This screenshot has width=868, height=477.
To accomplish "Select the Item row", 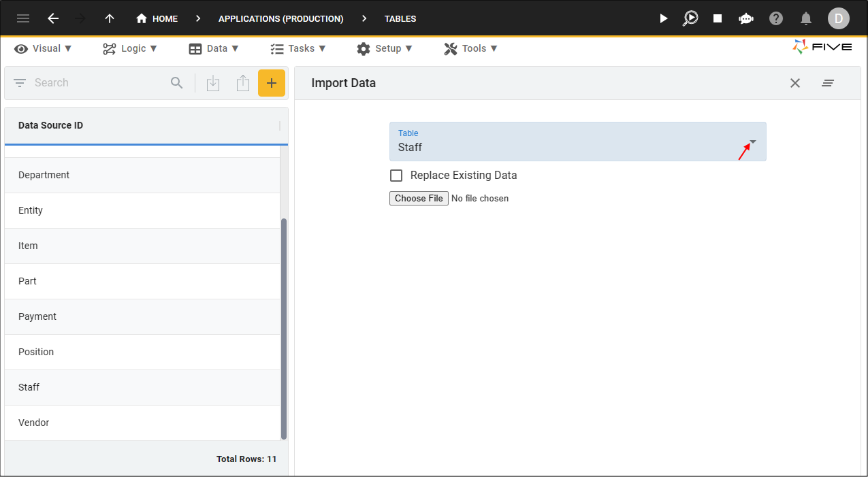I will [142, 246].
